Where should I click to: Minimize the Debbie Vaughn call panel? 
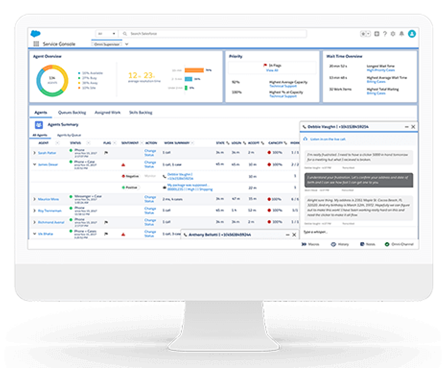pos(407,127)
